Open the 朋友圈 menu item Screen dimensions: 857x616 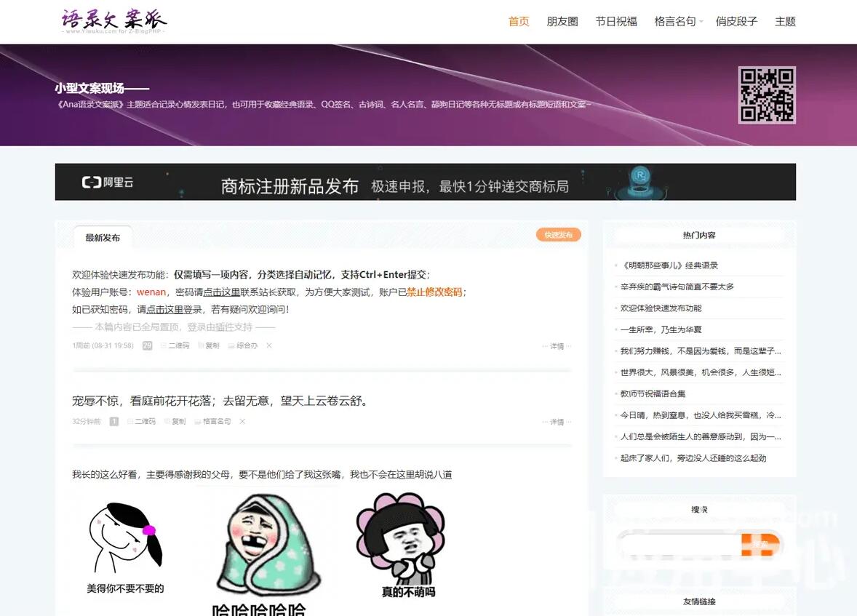click(562, 22)
